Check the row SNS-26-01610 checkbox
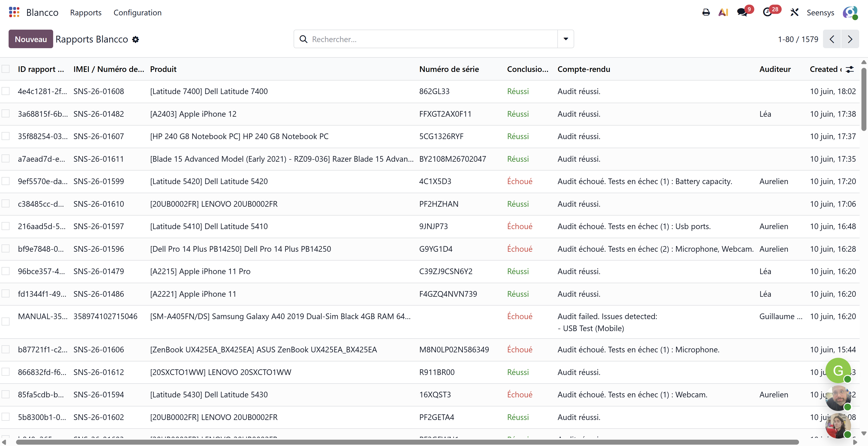The image size is (868, 446). coord(6,204)
